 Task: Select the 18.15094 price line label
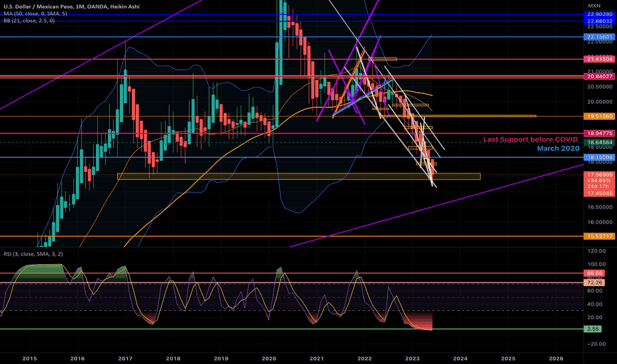[x=600, y=158]
